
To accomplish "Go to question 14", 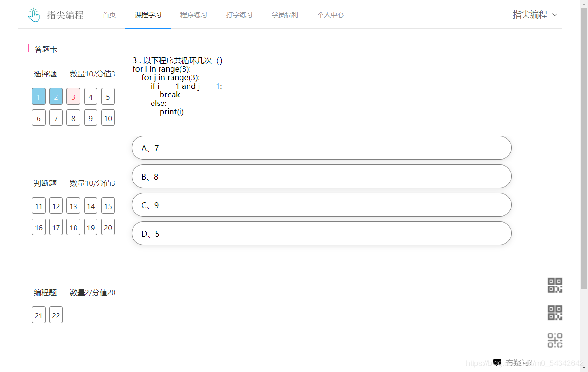I will click(x=91, y=206).
